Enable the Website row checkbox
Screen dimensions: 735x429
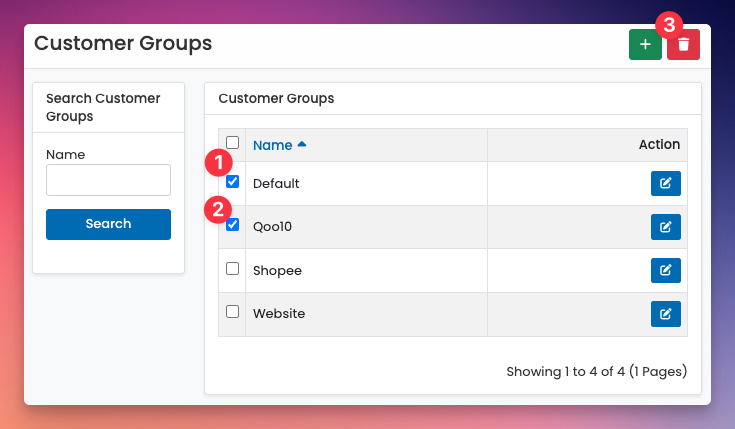(x=233, y=312)
